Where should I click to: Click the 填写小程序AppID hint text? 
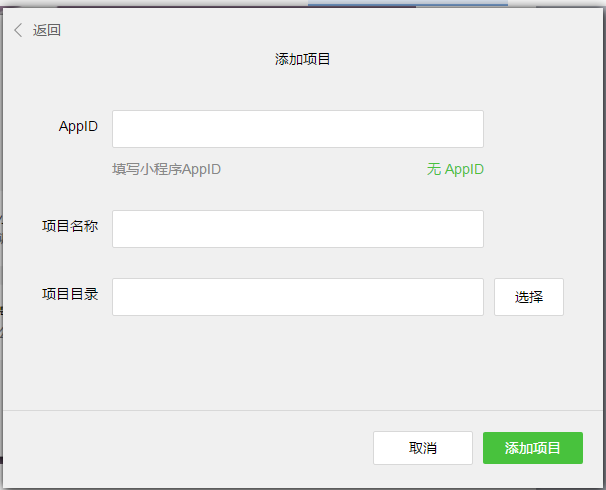click(x=167, y=169)
